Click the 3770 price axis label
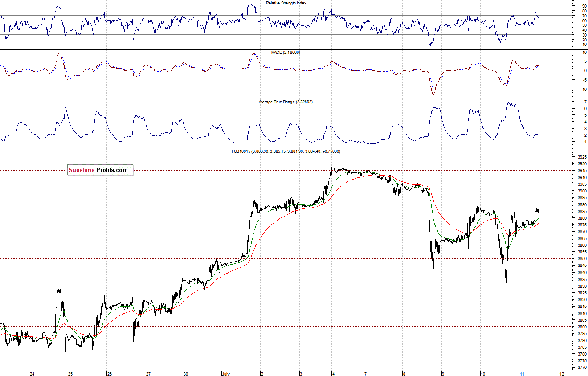588x376 pixels. (582, 368)
